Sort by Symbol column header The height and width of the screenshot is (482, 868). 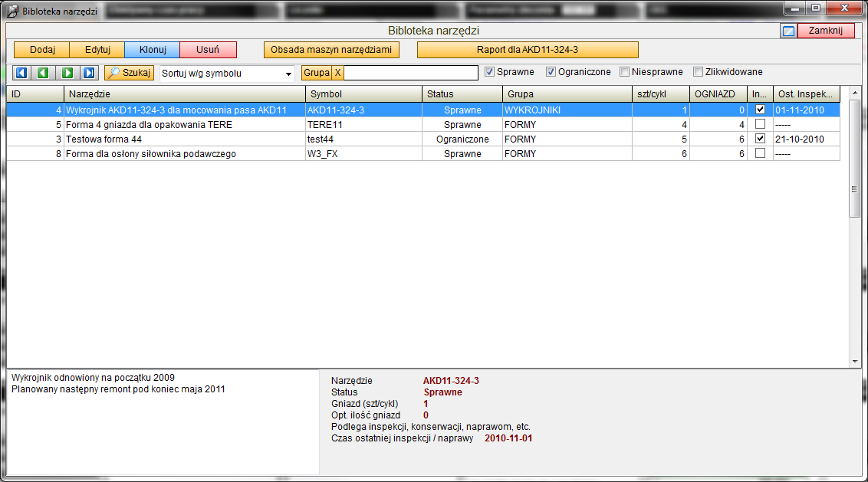tap(363, 94)
